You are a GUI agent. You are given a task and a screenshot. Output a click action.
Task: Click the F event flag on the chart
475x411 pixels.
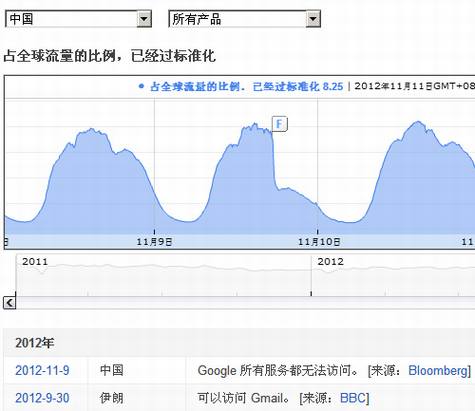pyautogui.click(x=279, y=124)
